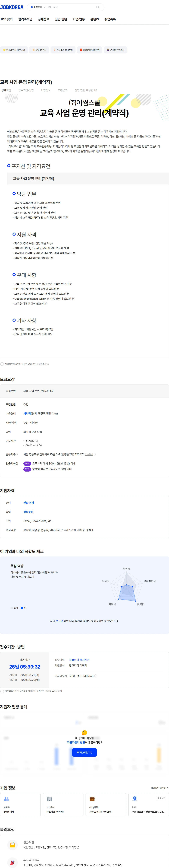This screenshot has height=868, width=169.
Task: Click the 모집요강 section heading
Action: click(x=7, y=379)
